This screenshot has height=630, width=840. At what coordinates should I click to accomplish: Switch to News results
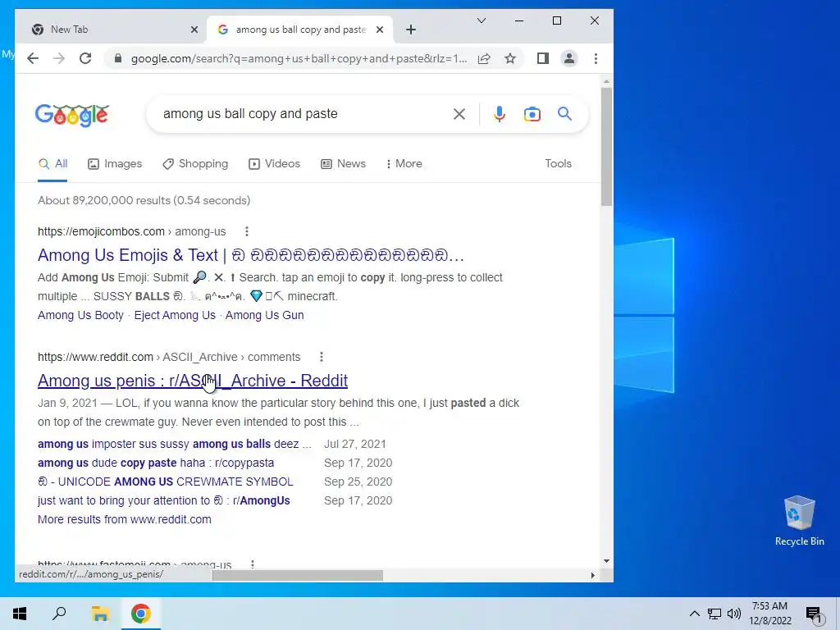click(343, 164)
